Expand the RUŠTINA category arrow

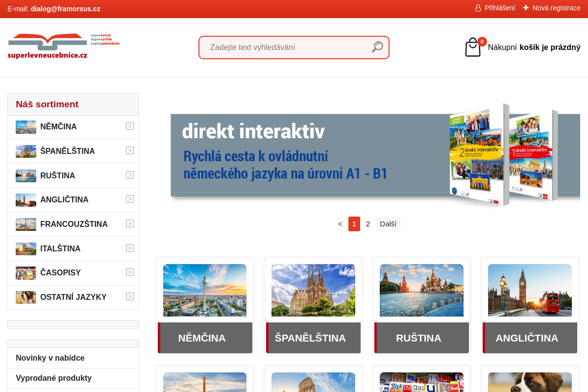[x=130, y=175]
